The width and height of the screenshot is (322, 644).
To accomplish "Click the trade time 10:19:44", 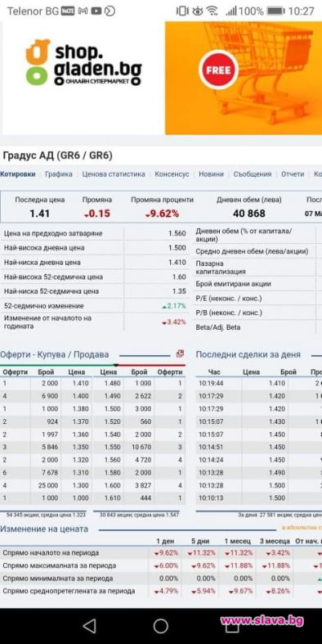I will tap(211, 383).
